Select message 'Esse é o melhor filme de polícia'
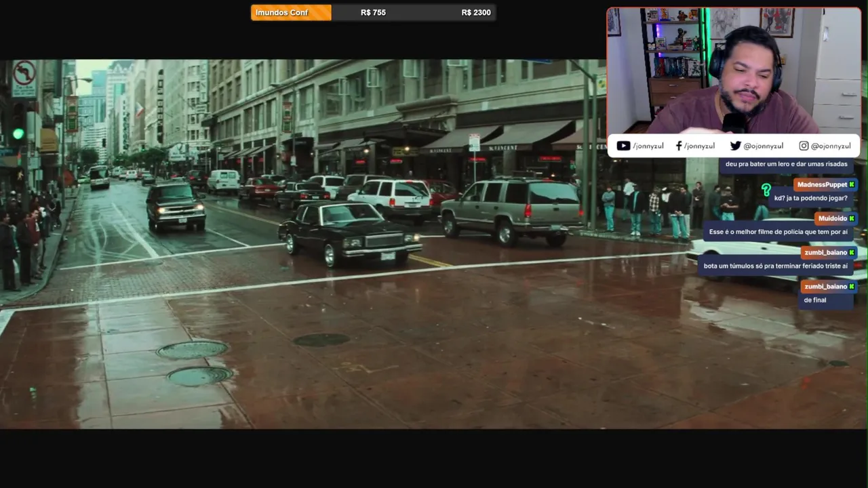868x488 pixels. pyautogui.click(x=778, y=232)
